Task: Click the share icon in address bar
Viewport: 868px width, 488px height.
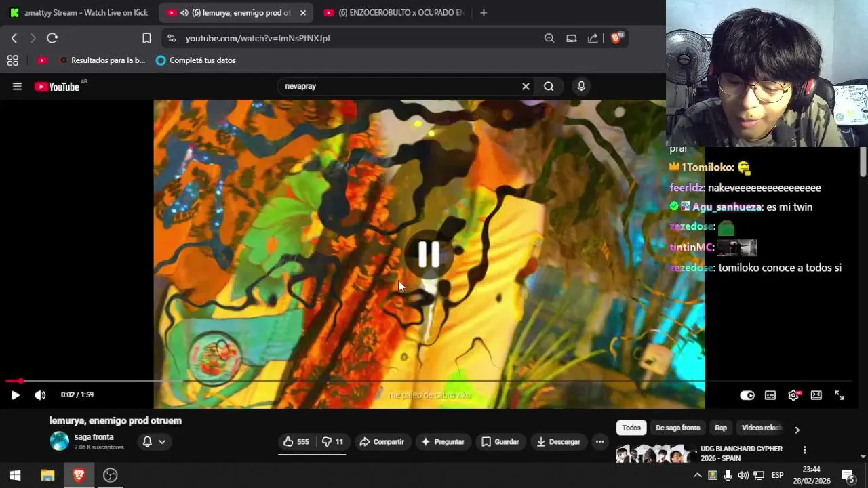Action: (593, 39)
